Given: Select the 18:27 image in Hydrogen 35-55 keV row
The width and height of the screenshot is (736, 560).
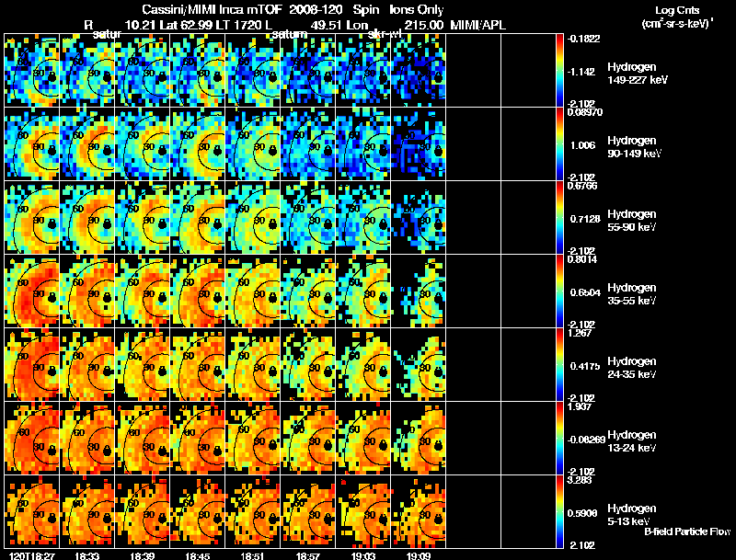Looking at the screenshot, I should 32,291.
